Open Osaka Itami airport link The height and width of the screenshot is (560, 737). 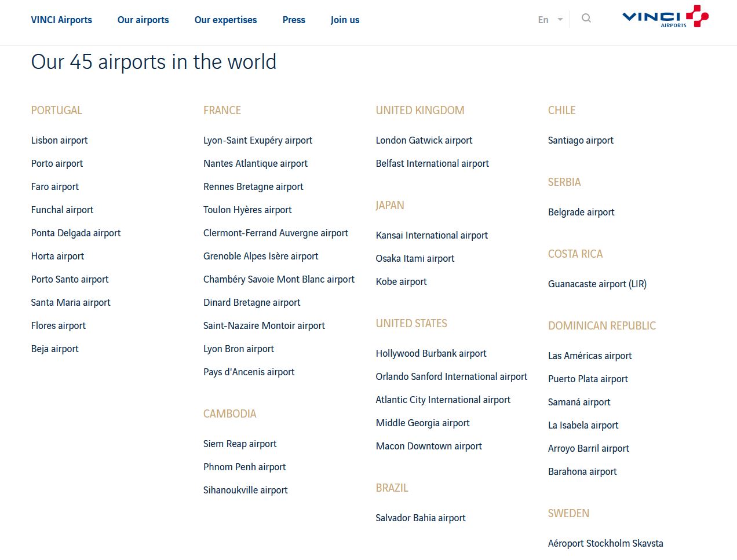415,258
